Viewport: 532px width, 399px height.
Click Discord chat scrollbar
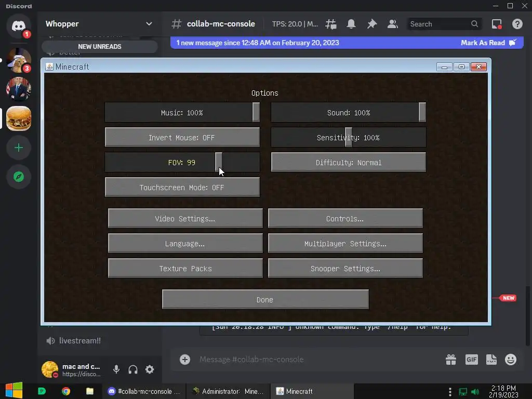(528, 315)
